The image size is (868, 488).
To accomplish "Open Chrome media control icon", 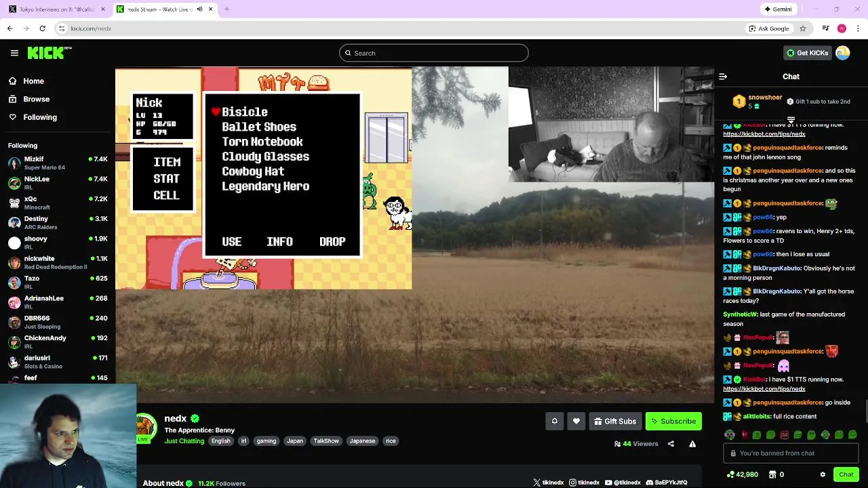I will coord(825,28).
